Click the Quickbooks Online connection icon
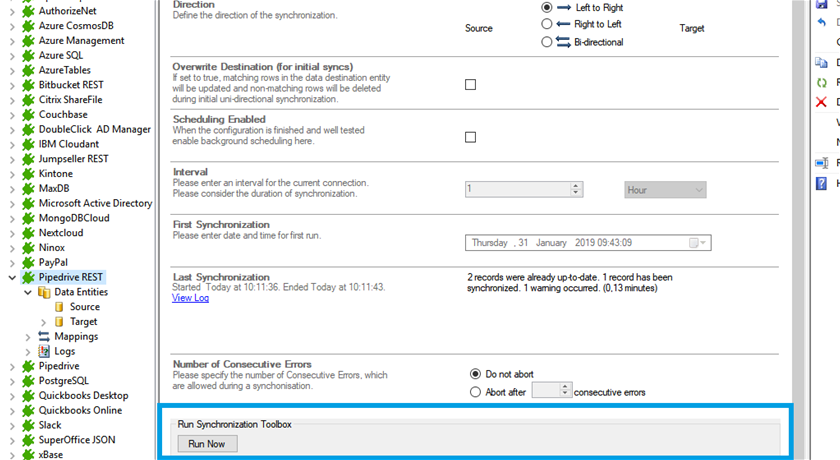The width and height of the screenshot is (840, 460). (28, 410)
